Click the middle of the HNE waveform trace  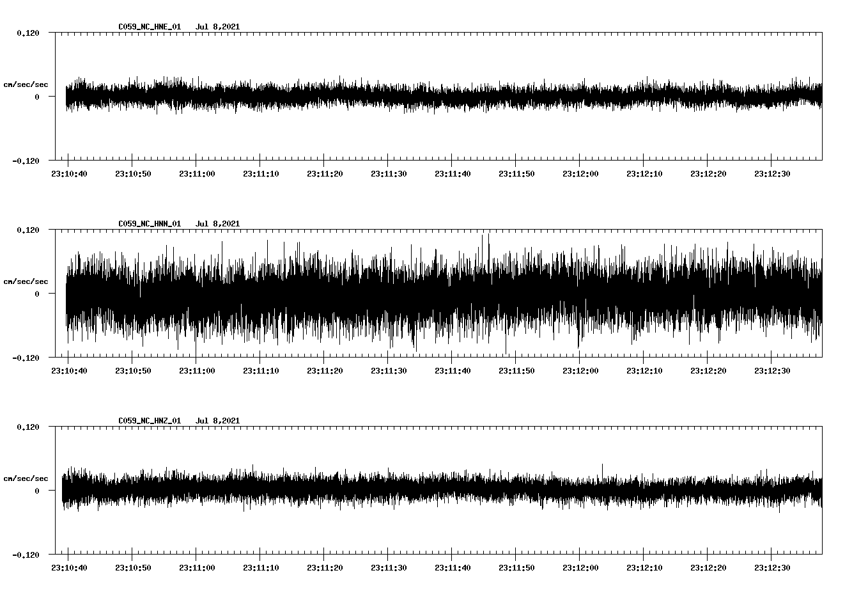coord(441,96)
